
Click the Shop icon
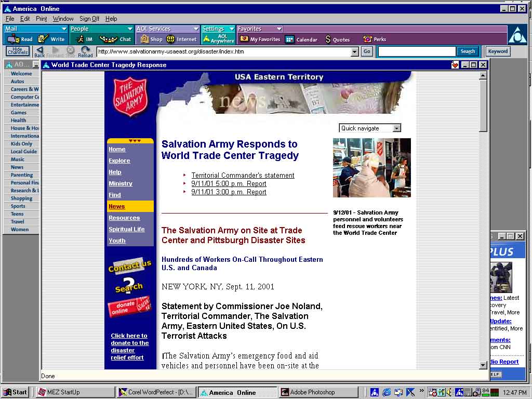151,39
